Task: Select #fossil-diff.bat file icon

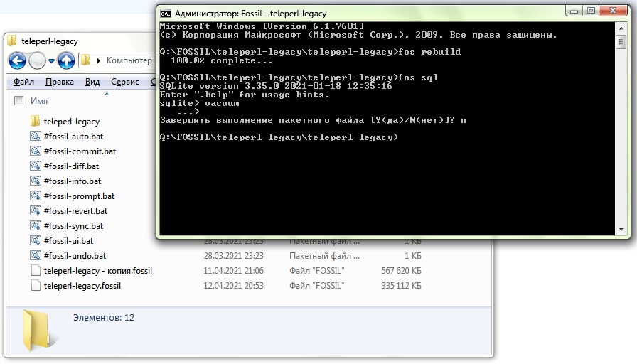Action: click(x=36, y=166)
